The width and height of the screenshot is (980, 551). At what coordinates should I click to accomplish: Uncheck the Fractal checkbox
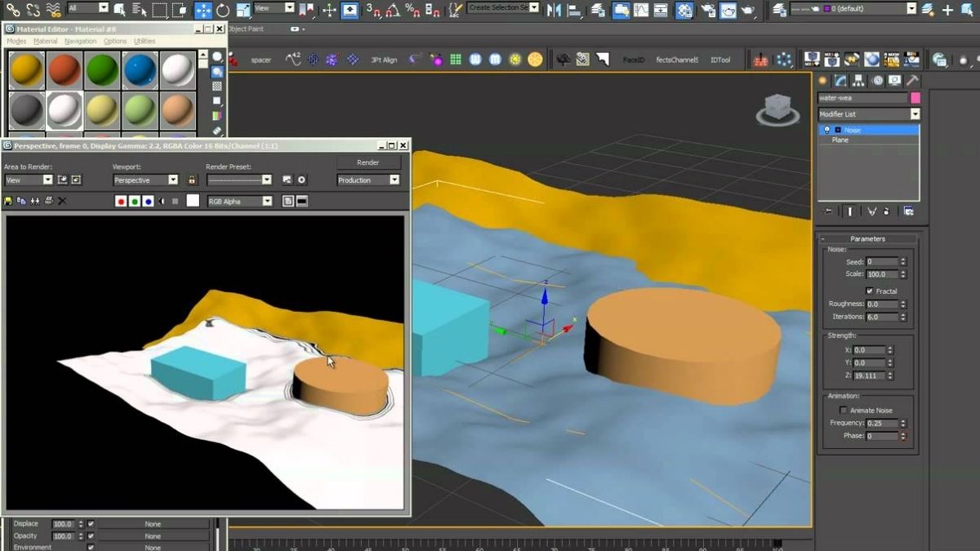tap(870, 291)
